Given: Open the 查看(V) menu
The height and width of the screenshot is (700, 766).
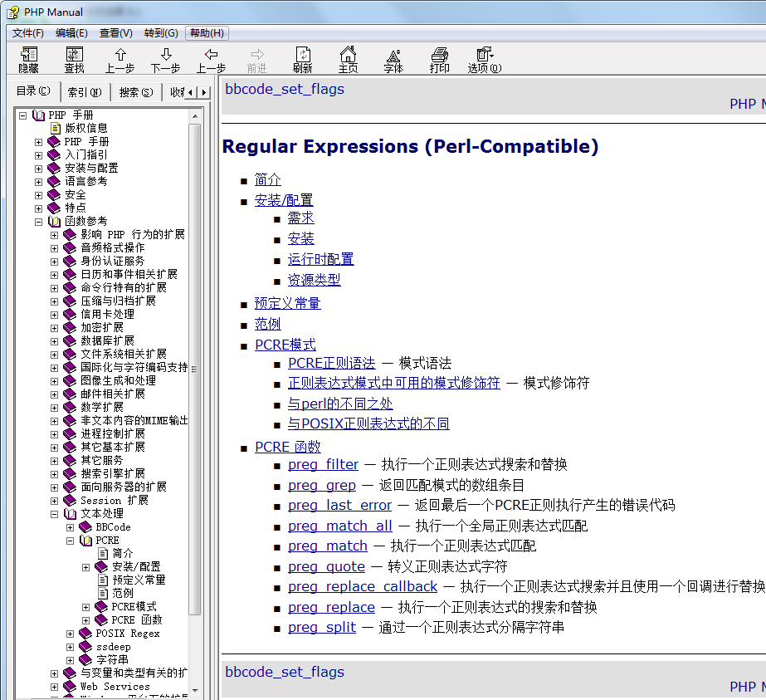Looking at the screenshot, I should pos(116,32).
